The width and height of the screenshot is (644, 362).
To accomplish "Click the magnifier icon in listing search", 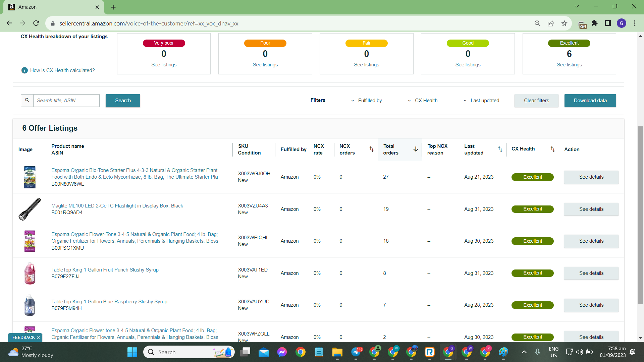I will click(27, 100).
